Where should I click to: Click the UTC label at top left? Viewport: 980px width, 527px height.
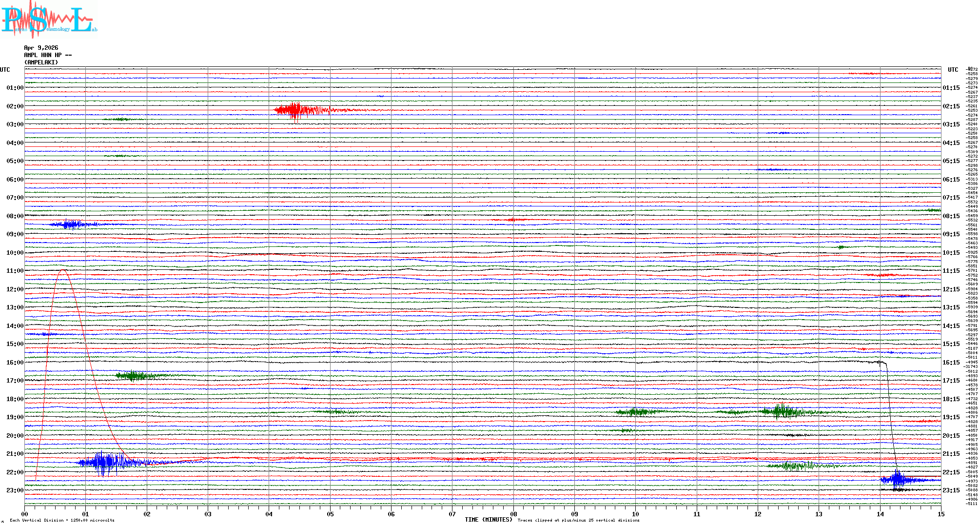(5, 70)
